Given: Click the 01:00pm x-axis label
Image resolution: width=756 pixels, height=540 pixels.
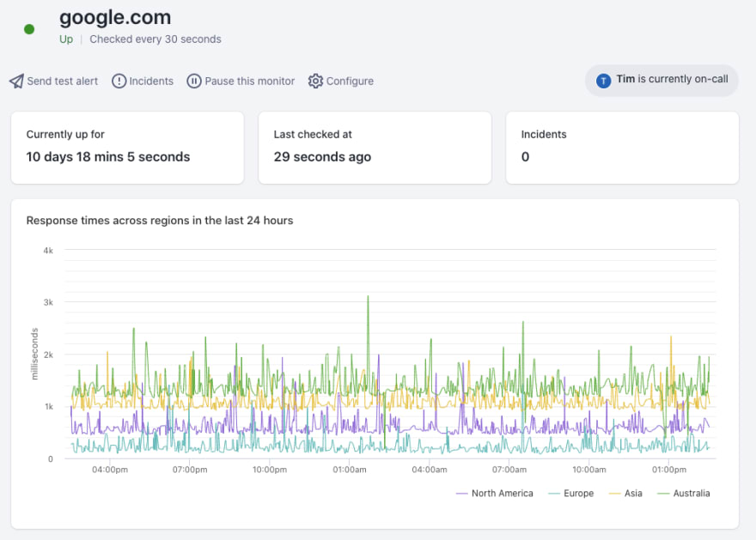Looking at the screenshot, I should 668,470.
